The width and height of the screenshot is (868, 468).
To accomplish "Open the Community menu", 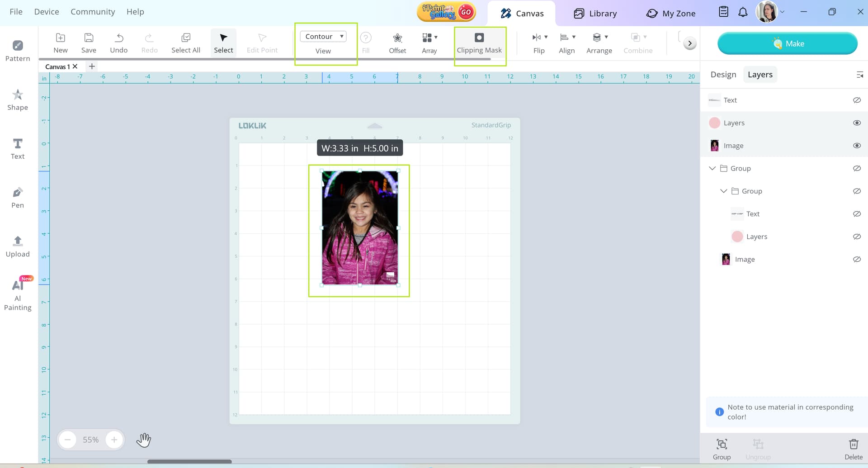I will [93, 12].
